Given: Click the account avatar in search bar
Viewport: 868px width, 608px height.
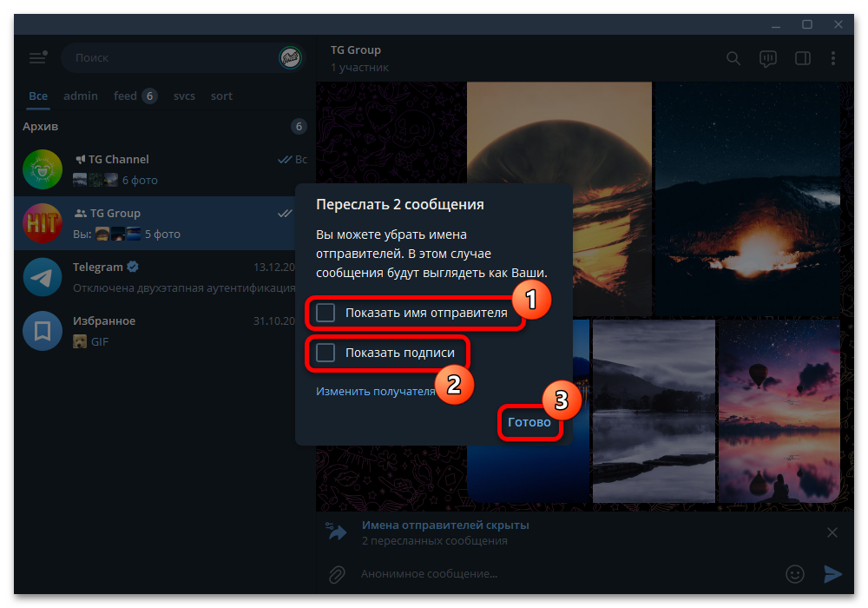Looking at the screenshot, I should (290, 57).
